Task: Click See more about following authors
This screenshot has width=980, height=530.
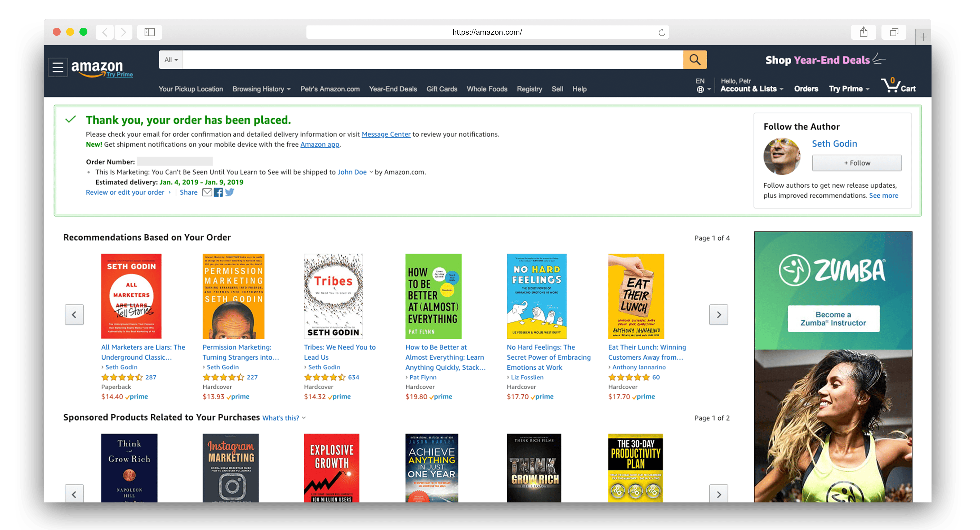Action: click(x=883, y=196)
